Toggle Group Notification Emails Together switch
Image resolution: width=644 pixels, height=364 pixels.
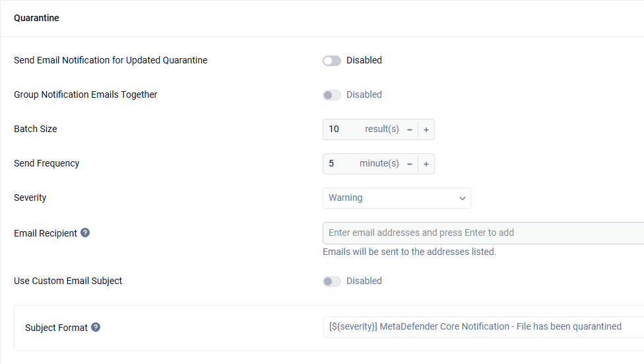coord(332,95)
